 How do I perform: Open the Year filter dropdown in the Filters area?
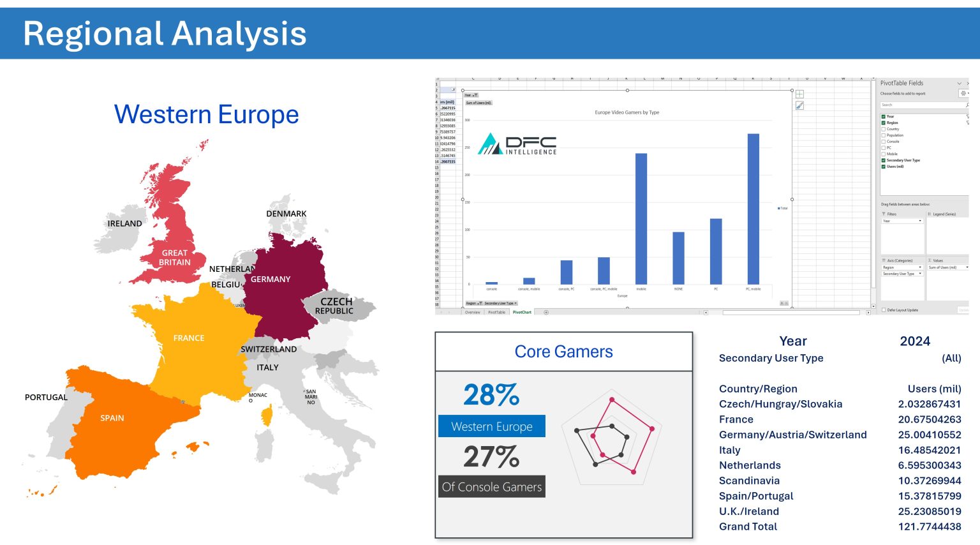919,221
